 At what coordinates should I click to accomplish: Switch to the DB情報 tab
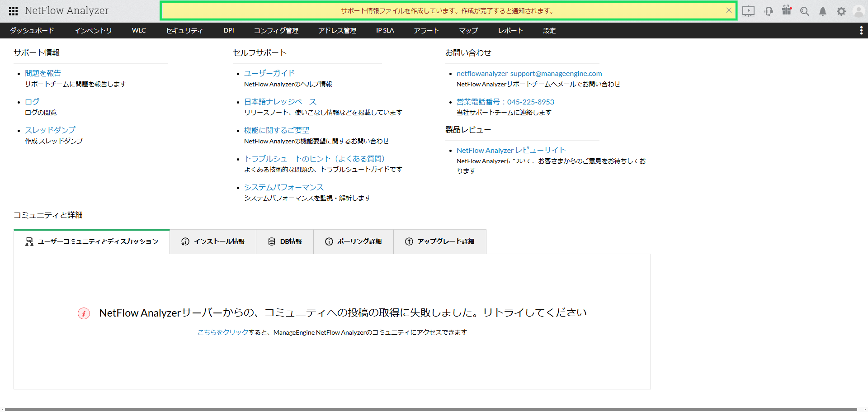tap(285, 242)
